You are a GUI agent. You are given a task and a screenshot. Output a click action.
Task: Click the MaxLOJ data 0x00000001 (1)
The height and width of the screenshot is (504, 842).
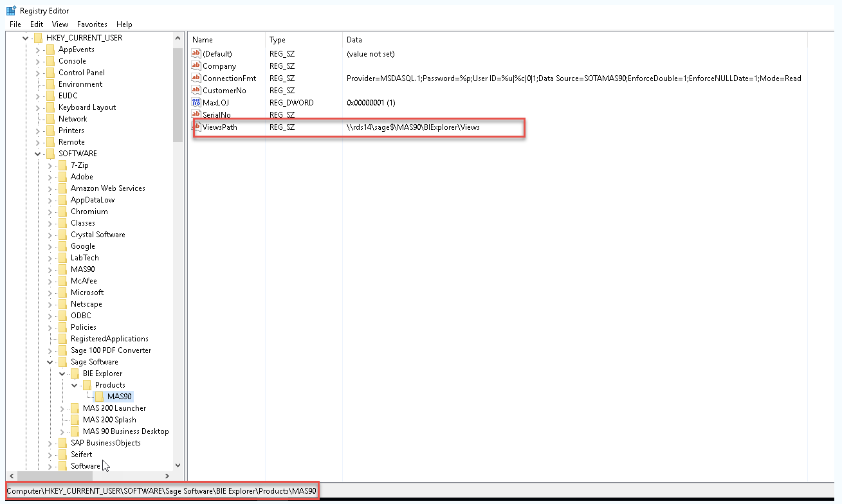pyautogui.click(x=371, y=103)
